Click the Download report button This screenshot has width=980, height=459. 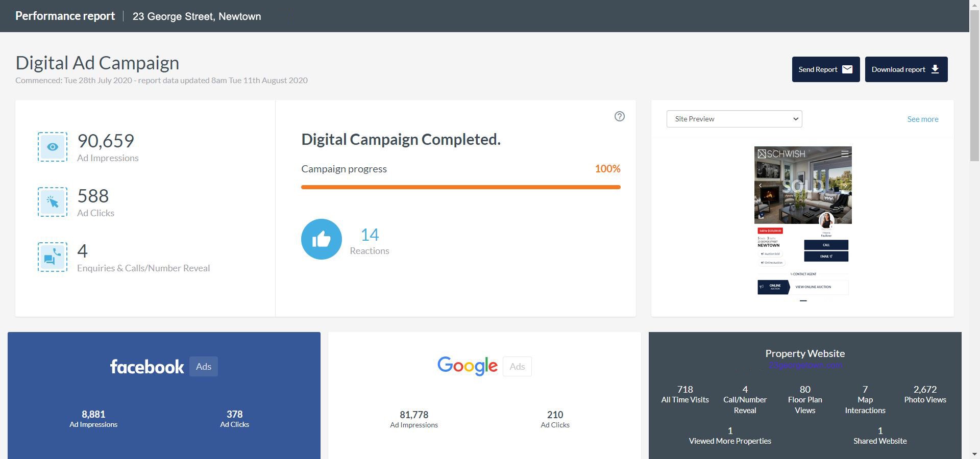pos(906,69)
